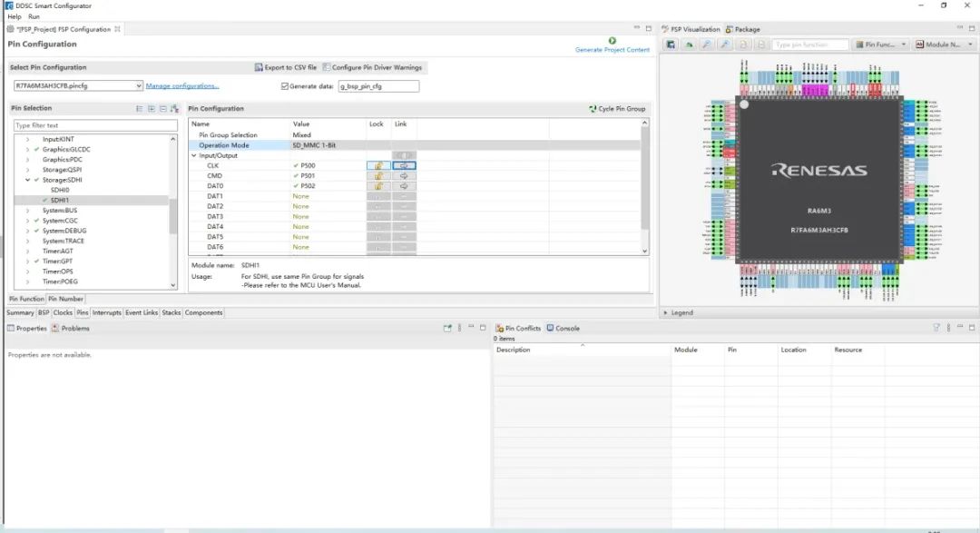The image size is (980, 533).
Task: Click the Link header toggle in Input/Output row
Action: [404, 156]
